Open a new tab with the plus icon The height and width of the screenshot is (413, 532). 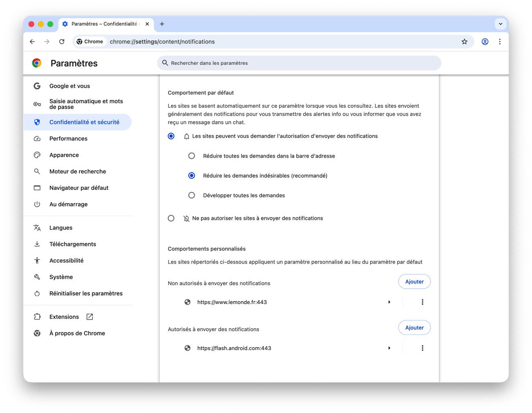pos(162,24)
